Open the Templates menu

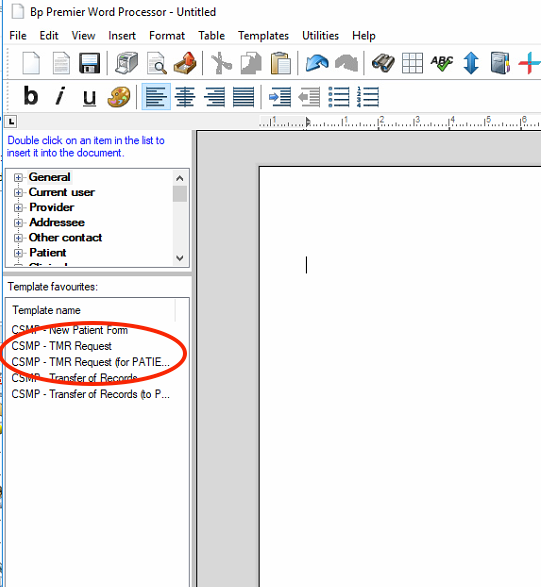click(264, 36)
